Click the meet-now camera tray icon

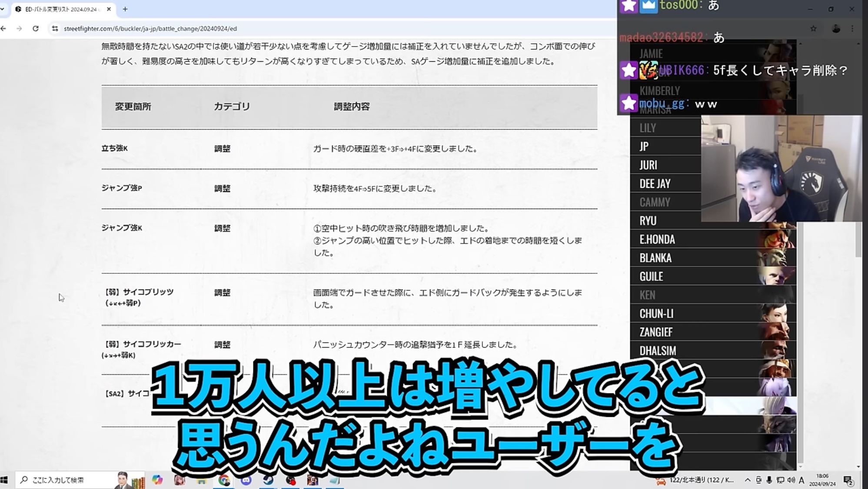(758, 480)
